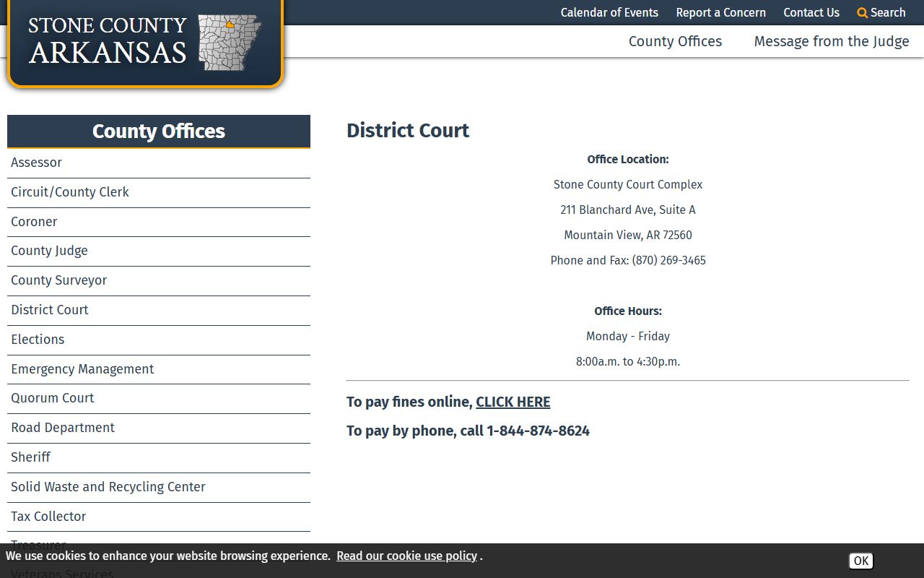This screenshot has height=578, width=924.
Task: Click the search magnifier icon
Action: (x=862, y=13)
